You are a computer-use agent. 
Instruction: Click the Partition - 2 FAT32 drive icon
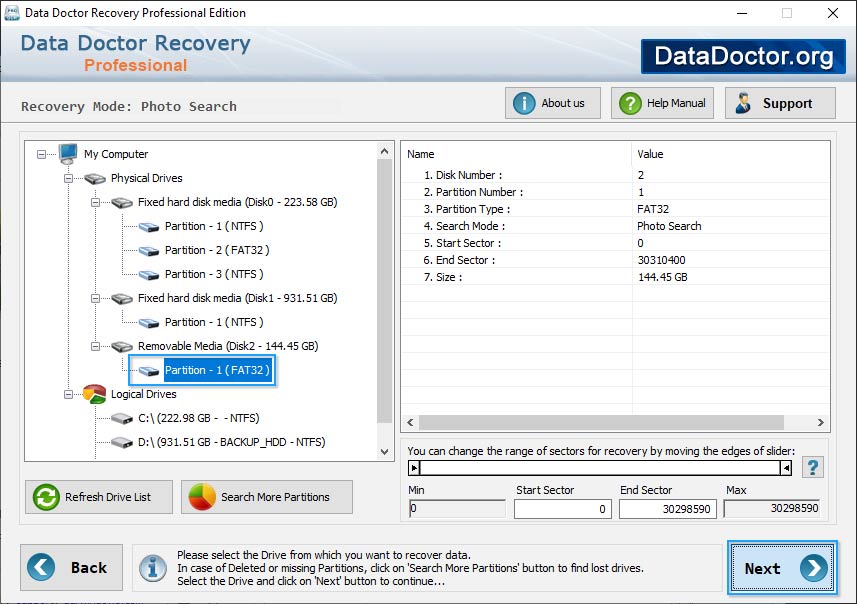point(149,251)
